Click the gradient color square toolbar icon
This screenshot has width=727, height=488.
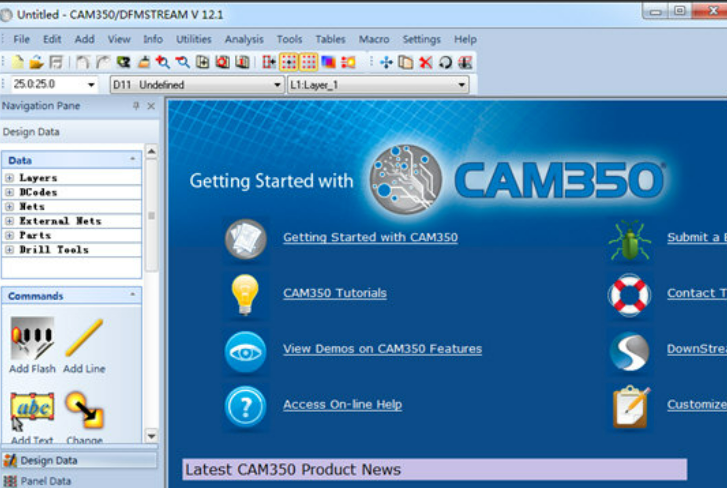(x=328, y=62)
